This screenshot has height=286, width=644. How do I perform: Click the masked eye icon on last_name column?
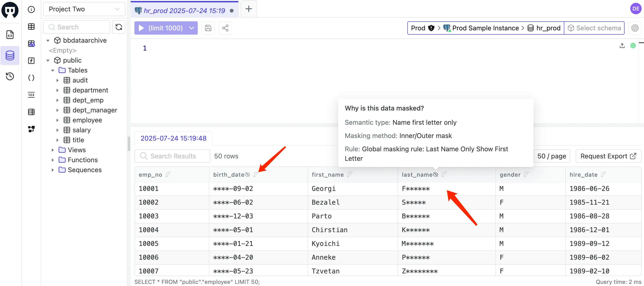(436, 175)
